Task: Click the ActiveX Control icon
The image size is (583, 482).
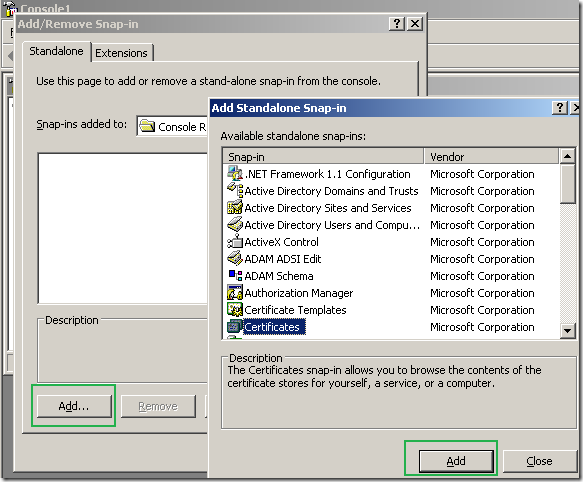Action: click(235, 242)
